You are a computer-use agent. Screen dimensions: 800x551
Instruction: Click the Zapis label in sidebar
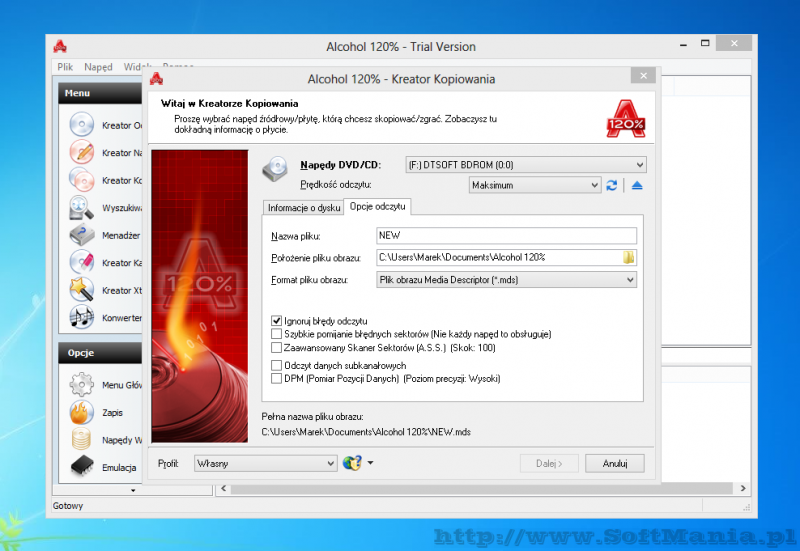pyautogui.click(x=112, y=412)
